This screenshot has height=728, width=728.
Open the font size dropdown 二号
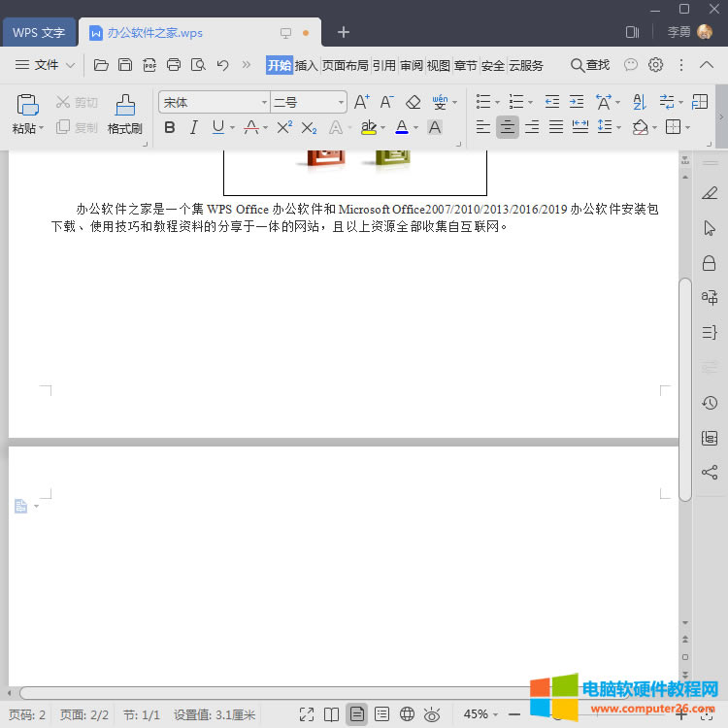coord(308,102)
